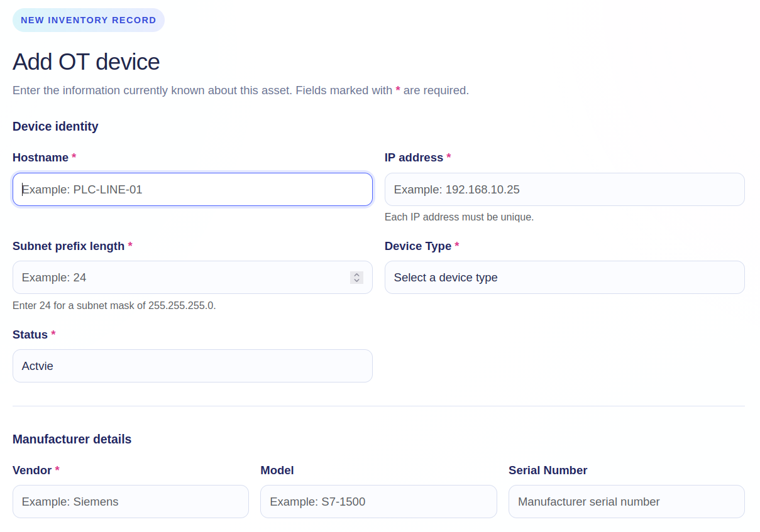Click the 'Device identity' section heading

click(x=55, y=126)
